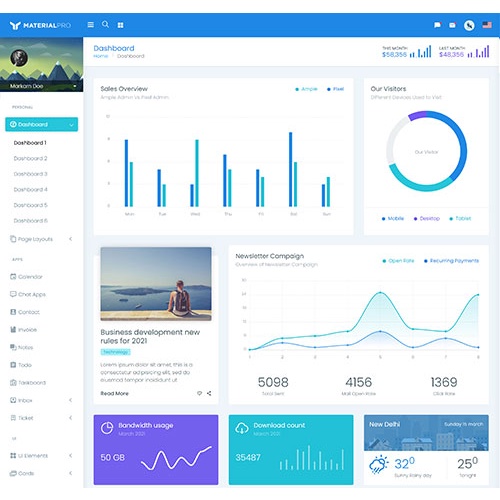Click the Inbox icon in sidebar
Screen dimensions: 500x500
tap(13, 400)
